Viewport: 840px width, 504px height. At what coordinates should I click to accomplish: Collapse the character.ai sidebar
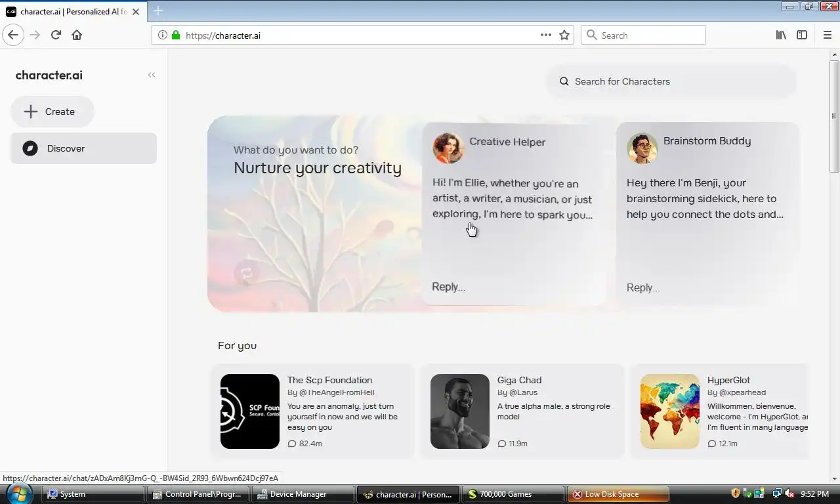coord(152,75)
